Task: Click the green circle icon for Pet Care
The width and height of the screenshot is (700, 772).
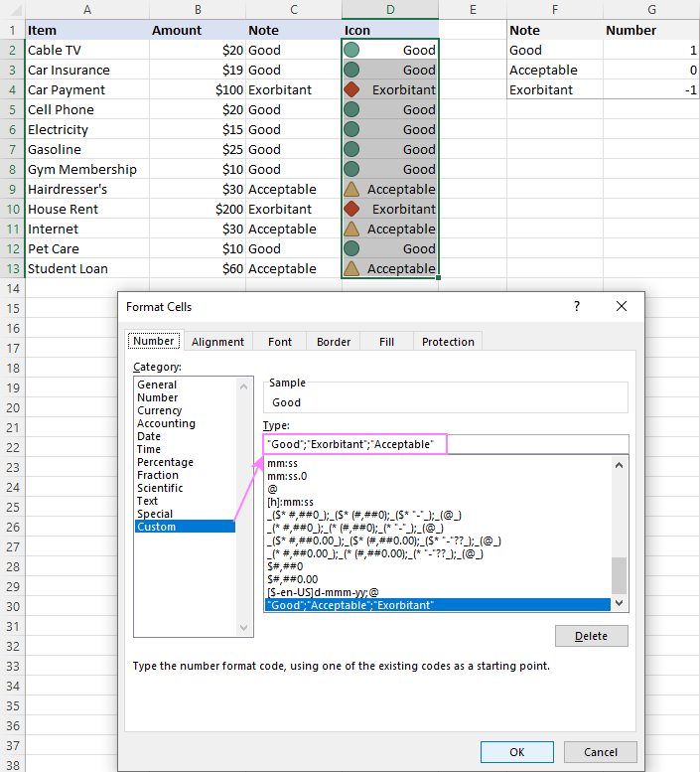Action: click(351, 248)
